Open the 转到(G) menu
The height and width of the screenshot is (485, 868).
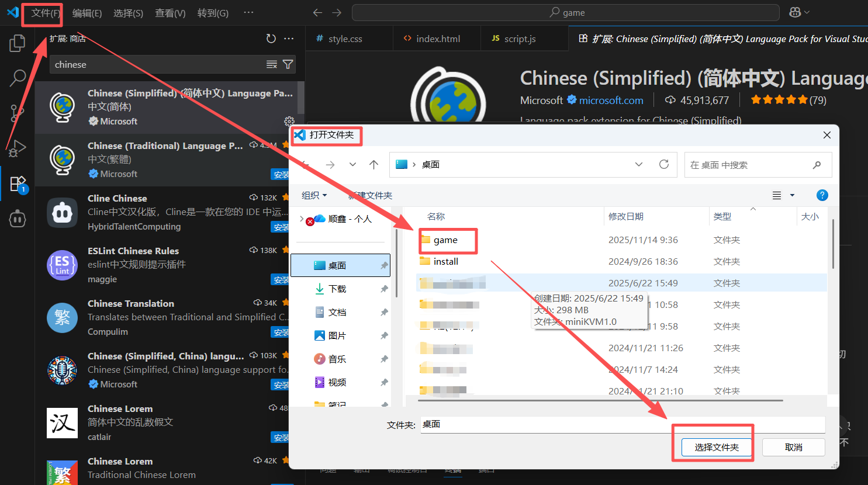[x=213, y=13]
